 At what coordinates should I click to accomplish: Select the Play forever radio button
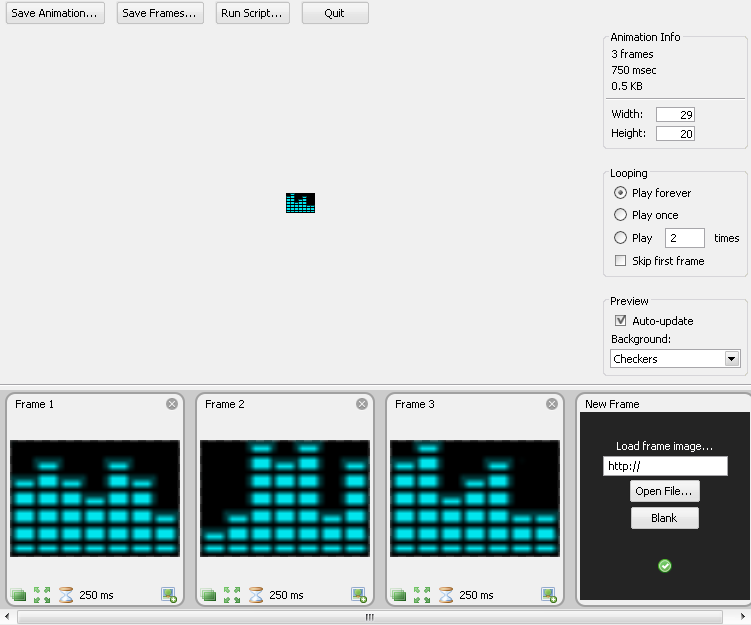[621, 193]
